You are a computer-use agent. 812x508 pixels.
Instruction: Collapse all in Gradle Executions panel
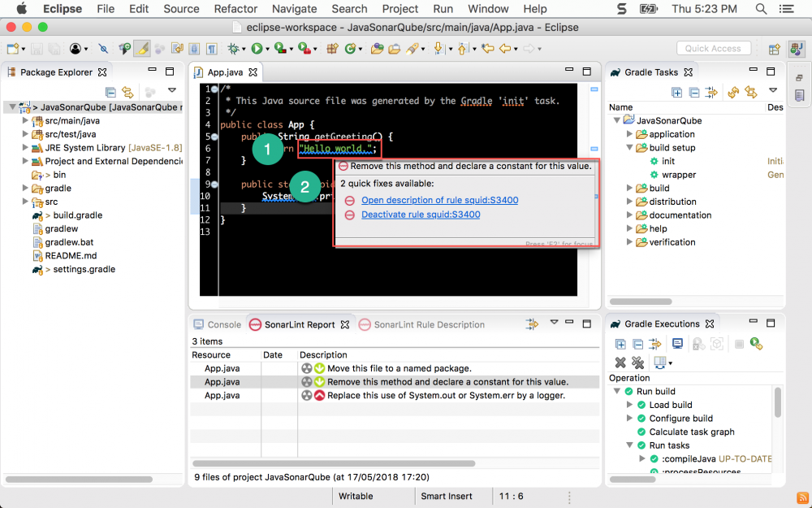(637, 344)
